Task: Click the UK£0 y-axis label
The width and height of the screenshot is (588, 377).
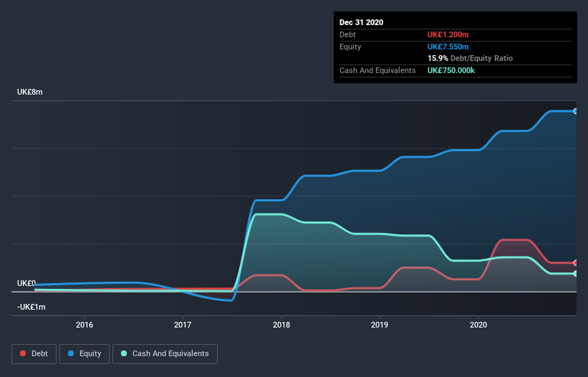Action: point(26,283)
